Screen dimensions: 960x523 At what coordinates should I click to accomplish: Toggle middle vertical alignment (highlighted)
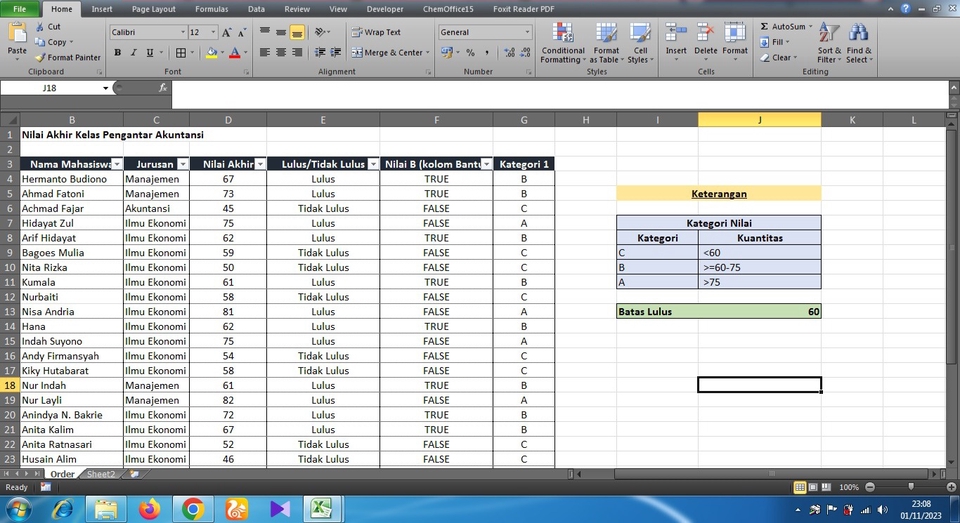point(297,32)
